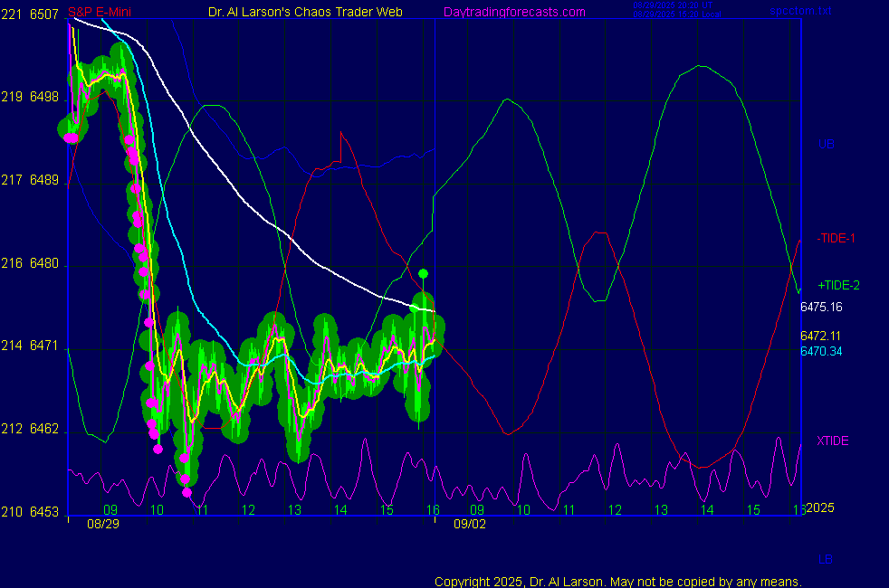Click the copyright notice text at bottom

pyautogui.click(x=617, y=581)
